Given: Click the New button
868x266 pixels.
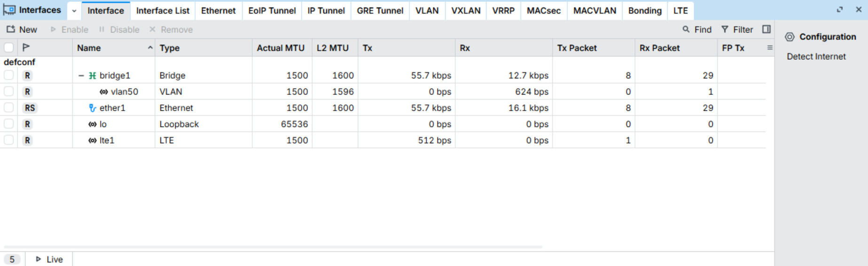Looking at the screenshot, I should pos(22,30).
